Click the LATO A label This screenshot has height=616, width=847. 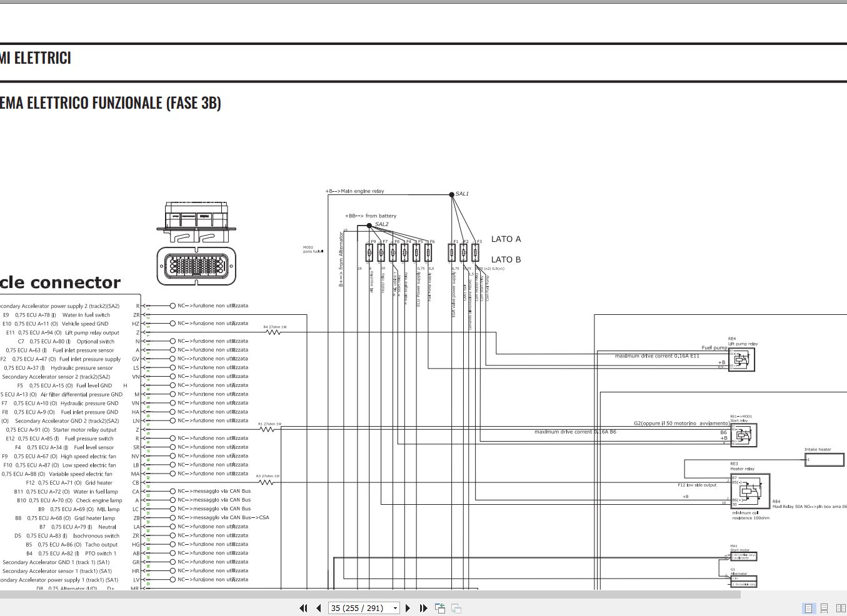pos(506,239)
